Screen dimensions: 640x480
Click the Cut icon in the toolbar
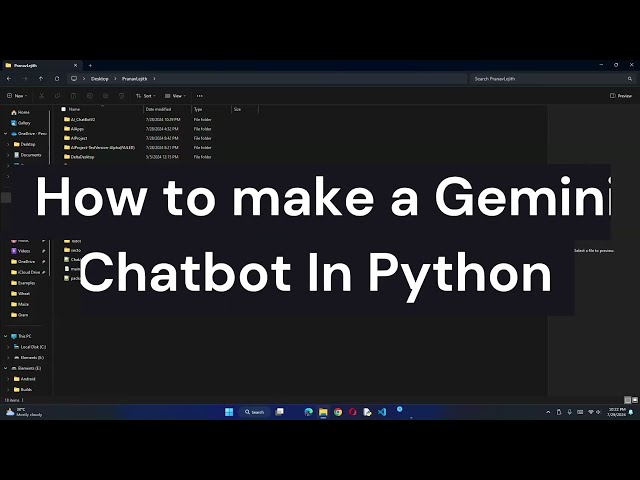(41, 96)
